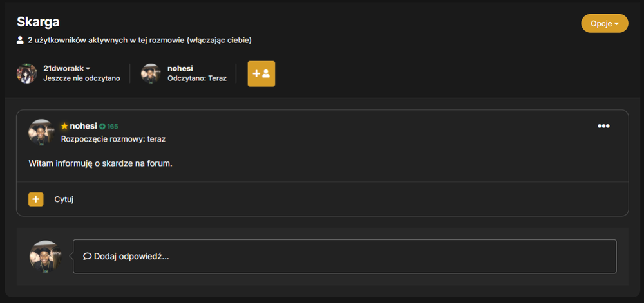The image size is (644, 303).
Task: Open nohesi's profile from participants list
Action: point(180,68)
